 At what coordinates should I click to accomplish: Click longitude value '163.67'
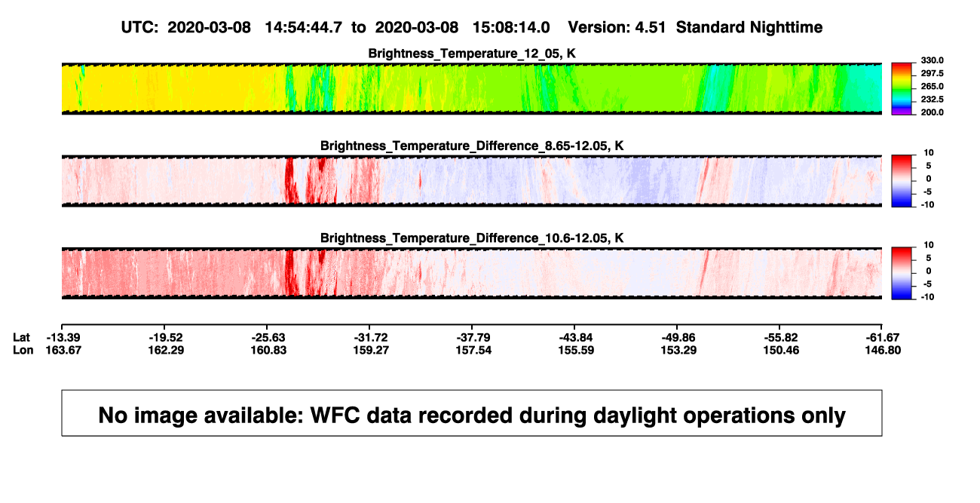[63, 350]
